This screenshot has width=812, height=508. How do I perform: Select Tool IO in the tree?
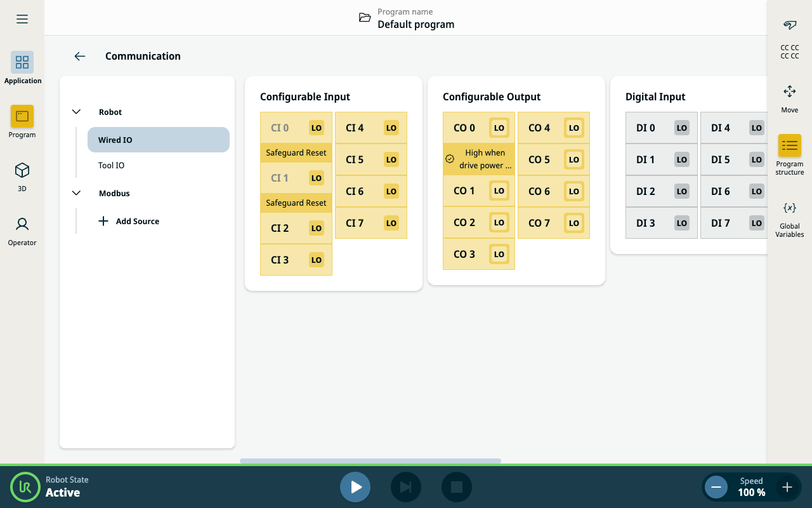click(x=112, y=165)
